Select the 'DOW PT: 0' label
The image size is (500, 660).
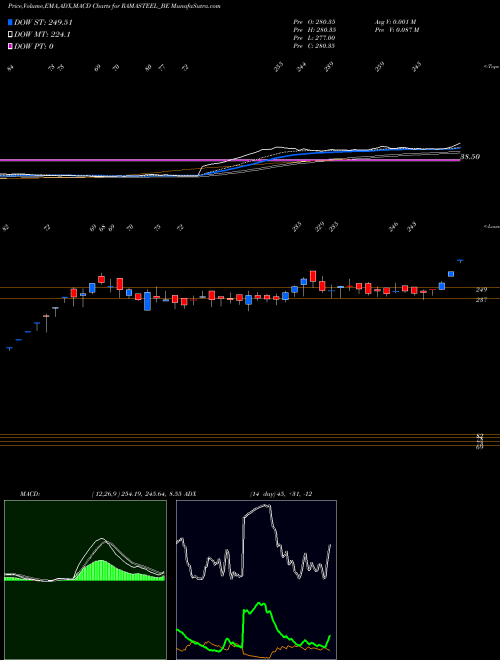point(34,46)
